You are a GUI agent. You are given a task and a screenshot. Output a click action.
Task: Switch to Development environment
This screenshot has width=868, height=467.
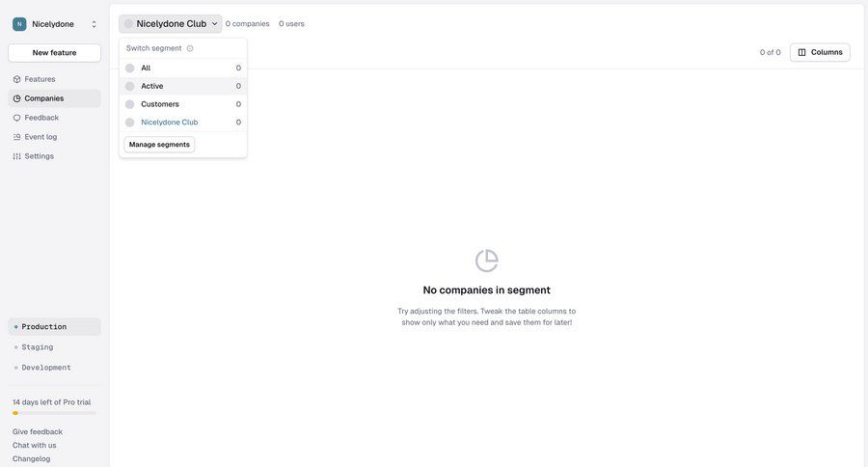54,368
